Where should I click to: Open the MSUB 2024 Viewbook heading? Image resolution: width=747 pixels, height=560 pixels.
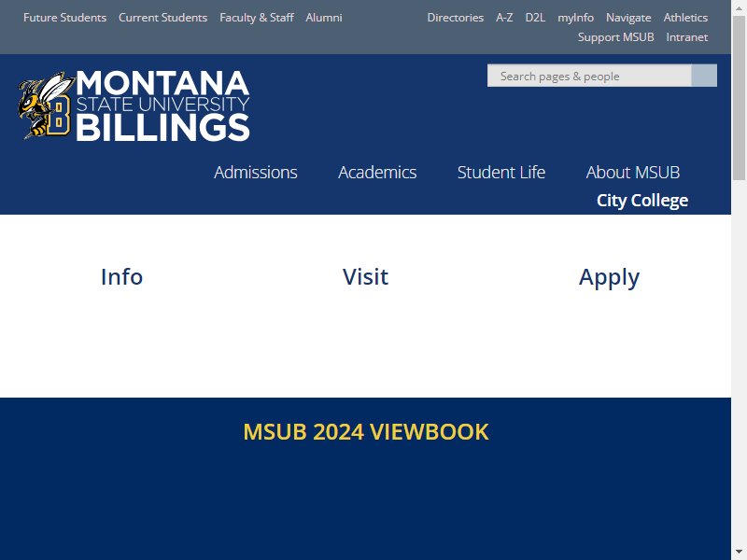(x=366, y=432)
